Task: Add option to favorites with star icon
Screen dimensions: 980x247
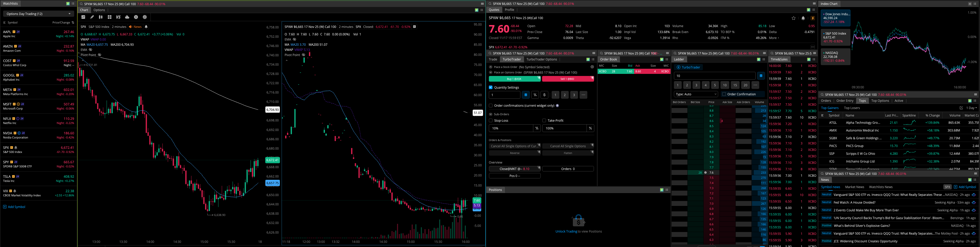Action: pos(793,18)
